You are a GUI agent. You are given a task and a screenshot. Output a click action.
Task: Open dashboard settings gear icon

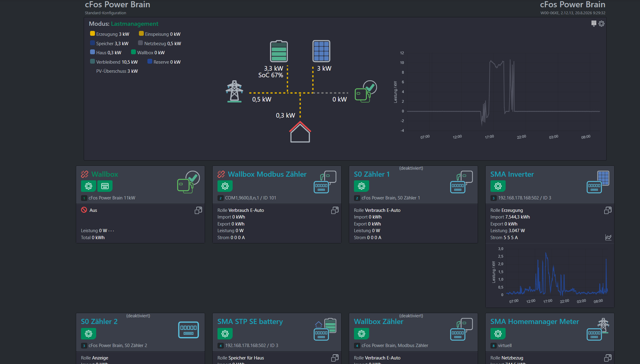click(x=601, y=24)
